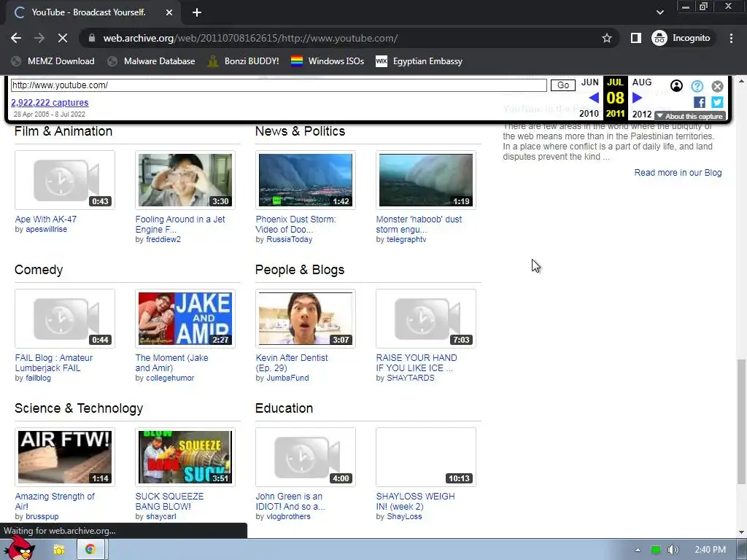Visit the vlogbrothers channel link
747x560 pixels.
288,517
